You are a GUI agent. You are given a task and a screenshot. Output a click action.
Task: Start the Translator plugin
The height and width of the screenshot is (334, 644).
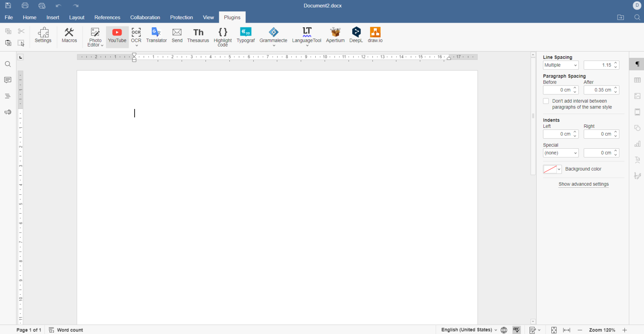[156, 36]
